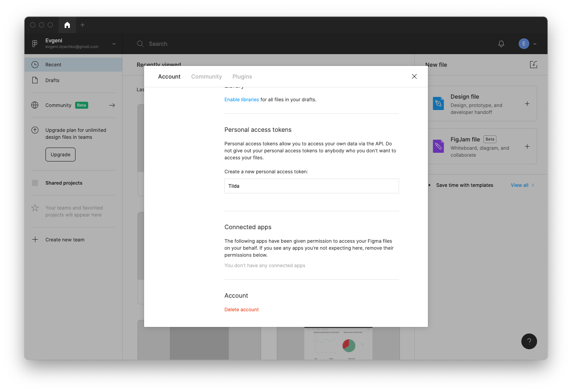Open the chart file thumbnail
Image resolution: width=572 pixels, height=392 pixels.
(x=338, y=343)
